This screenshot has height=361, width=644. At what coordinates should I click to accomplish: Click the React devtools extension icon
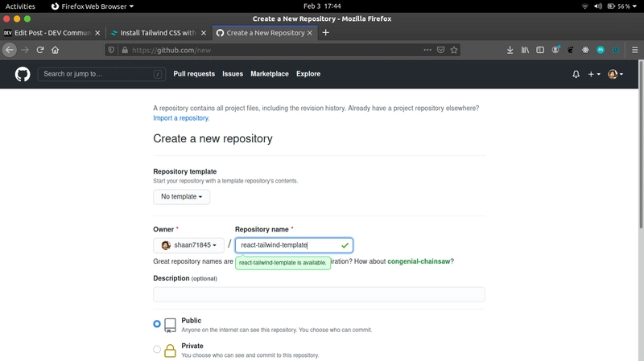[x=585, y=50]
